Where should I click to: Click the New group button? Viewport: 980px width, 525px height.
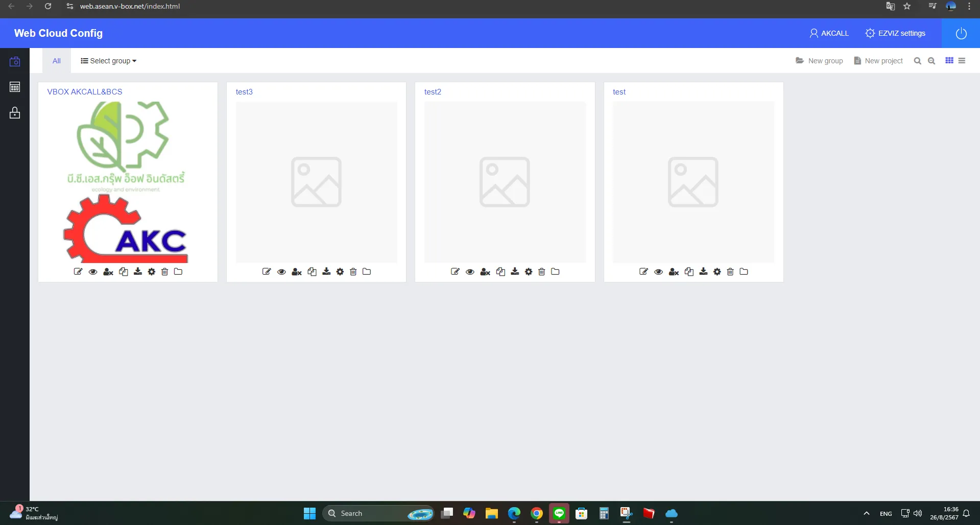(x=819, y=61)
